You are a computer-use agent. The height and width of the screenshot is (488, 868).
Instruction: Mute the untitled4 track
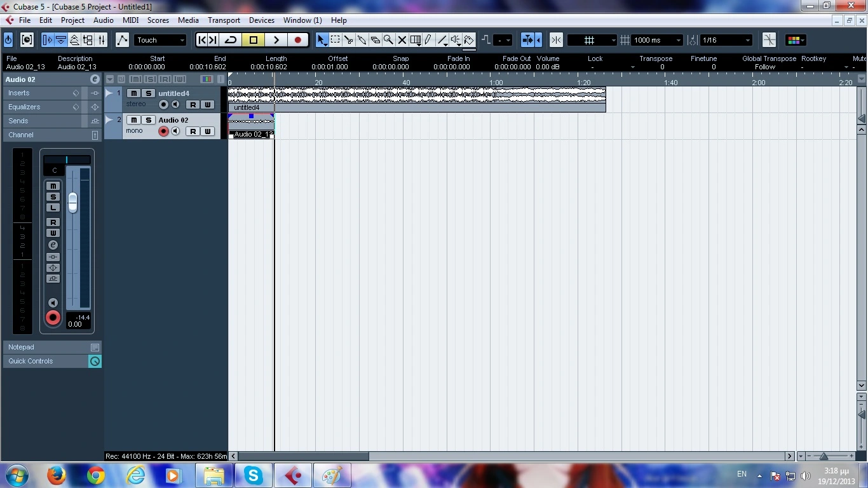pyautogui.click(x=133, y=93)
